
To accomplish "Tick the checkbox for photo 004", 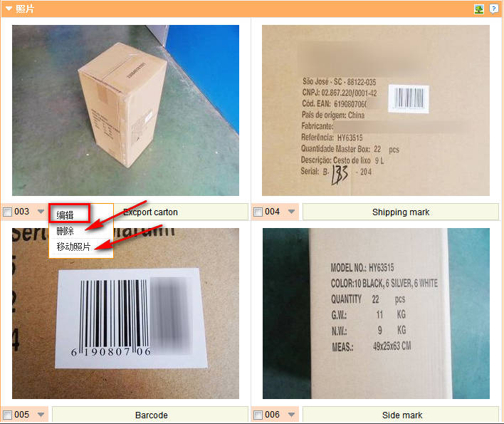I will pos(258,212).
